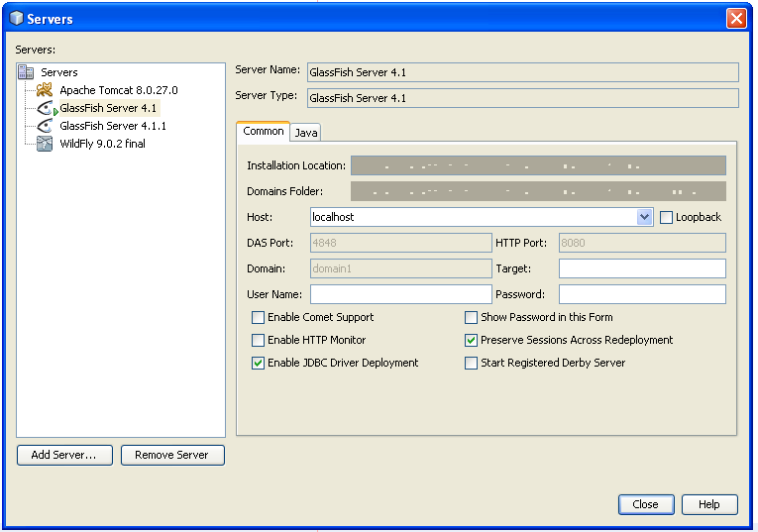Click the HTTP Port field
The width and height of the screenshot is (758, 532).
tap(642, 243)
